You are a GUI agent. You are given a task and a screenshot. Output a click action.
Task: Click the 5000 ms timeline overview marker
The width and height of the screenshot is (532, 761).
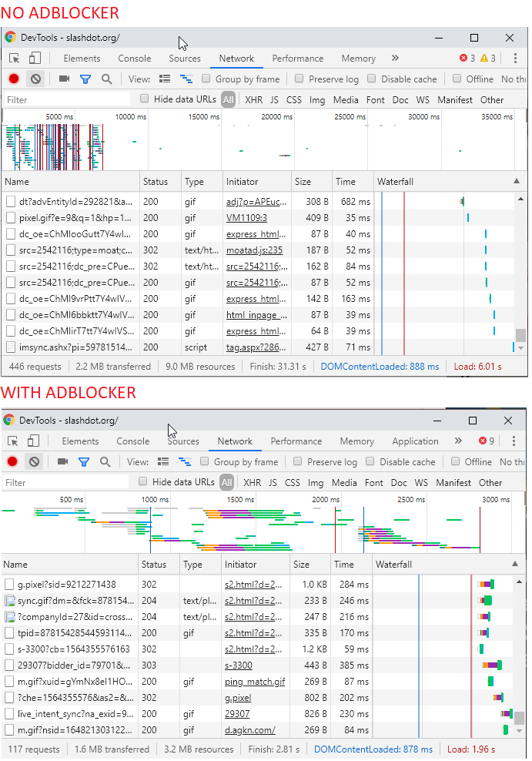click(59, 117)
